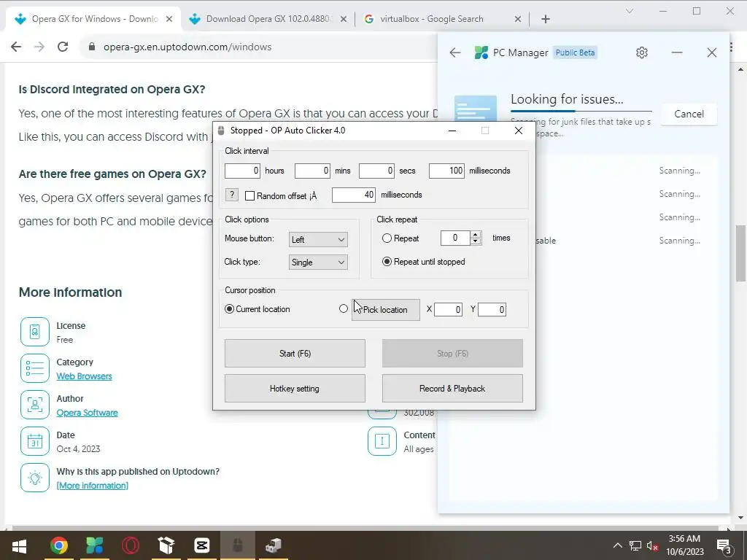747x560 pixels.
Task: Close the Download Opera GX tab
Action: point(344,19)
